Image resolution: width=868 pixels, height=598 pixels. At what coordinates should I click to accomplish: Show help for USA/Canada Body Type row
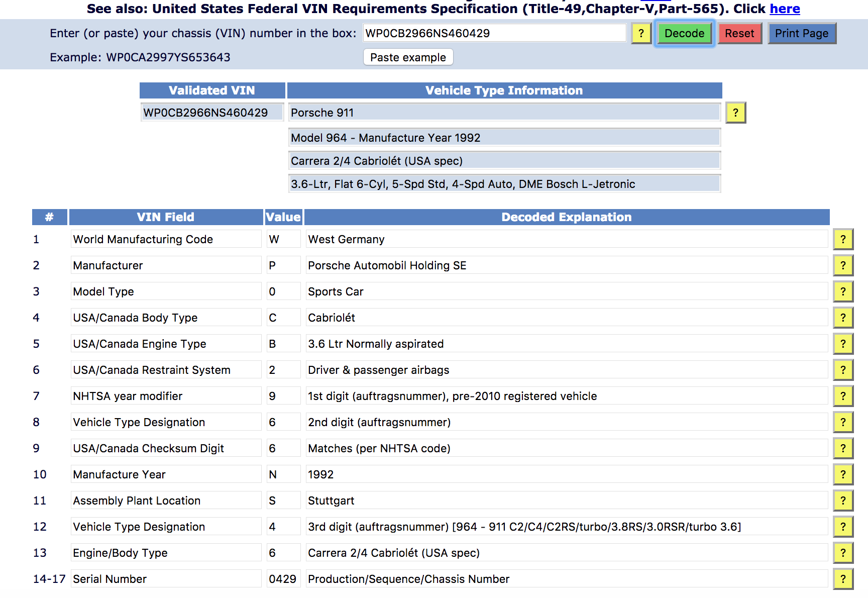[843, 318]
